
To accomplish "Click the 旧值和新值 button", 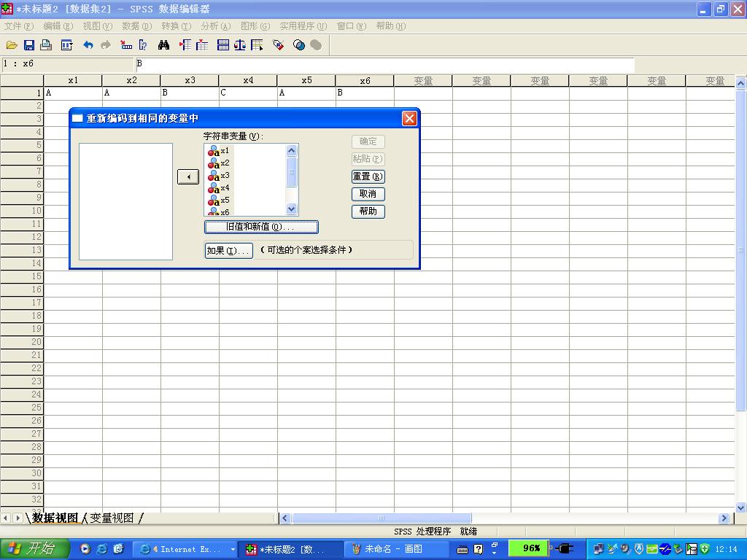I will (261, 227).
